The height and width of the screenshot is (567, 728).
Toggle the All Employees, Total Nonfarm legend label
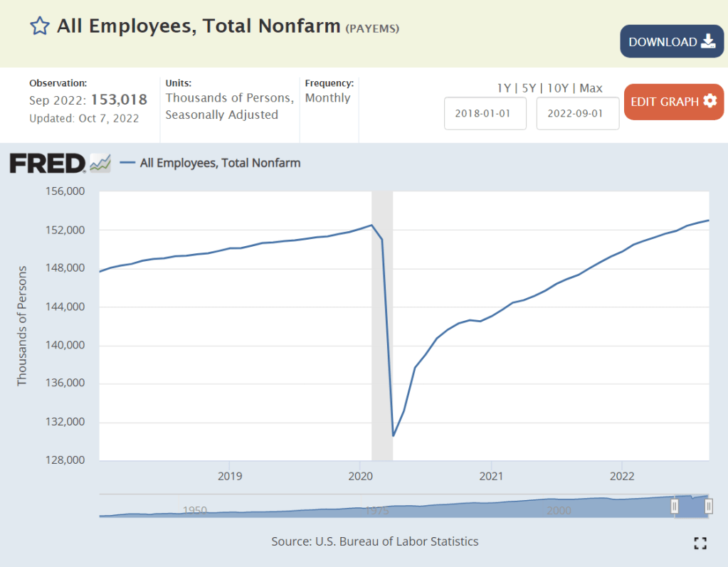(220, 163)
